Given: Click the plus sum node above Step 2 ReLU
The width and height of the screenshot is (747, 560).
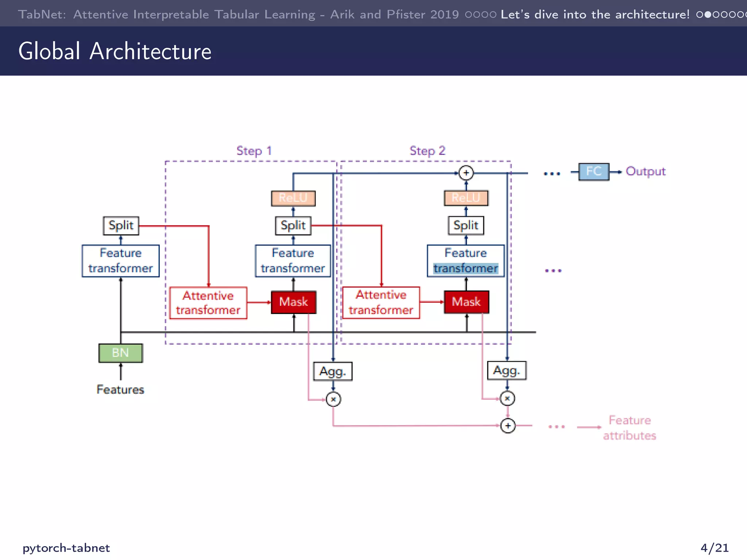Looking at the screenshot, I should click(466, 173).
